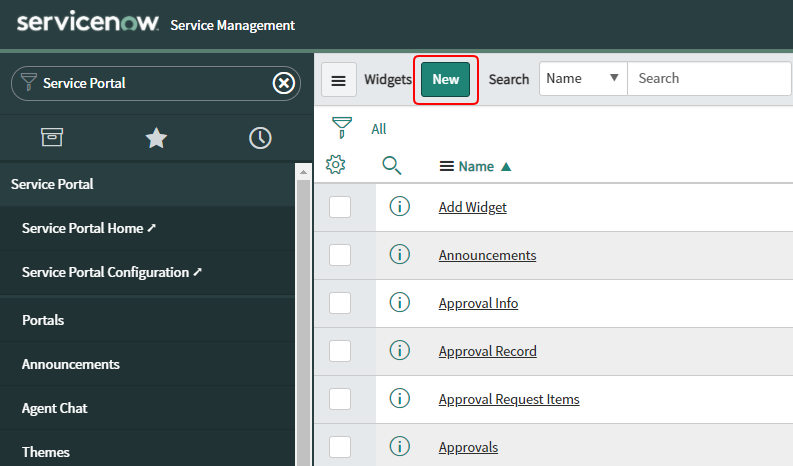Viewport: 793px width, 466px height.
Task: Open the Name search field dropdown
Action: click(x=583, y=78)
